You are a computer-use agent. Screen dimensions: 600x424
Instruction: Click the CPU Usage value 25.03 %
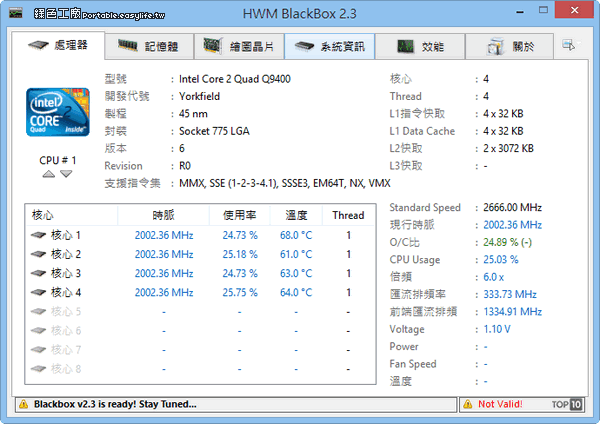[501, 259]
